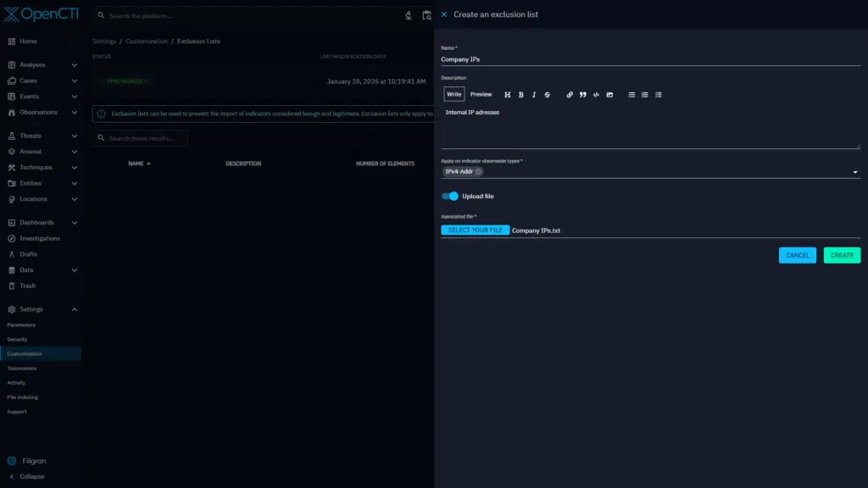Insert a link in the description

point(570,95)
